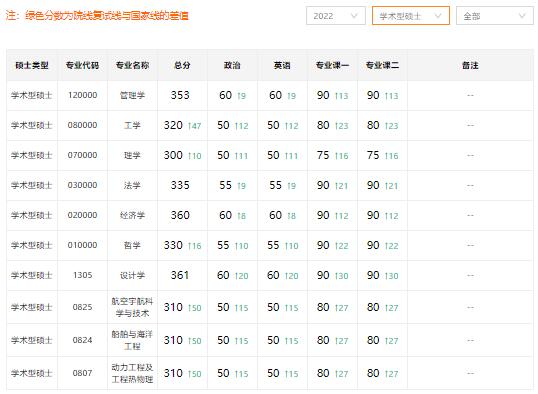
Task: Click the 经济学 major name
Action: (132, 215)
